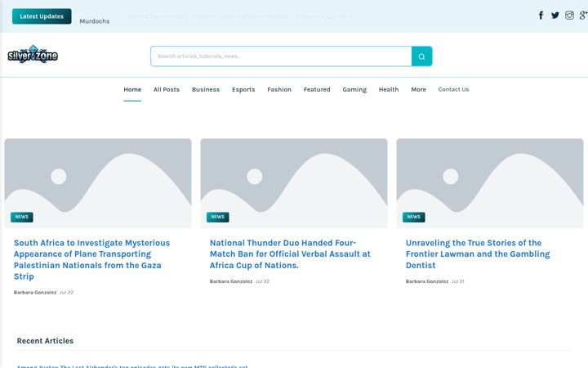Open the Frontier Lawman and Gambling Dentist article

click(x=478, y=254)
